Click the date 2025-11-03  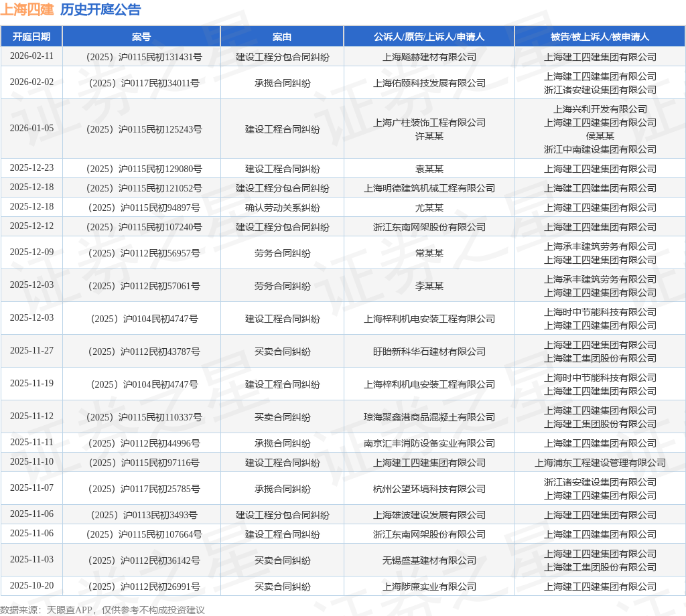click(x=31, y=560)
